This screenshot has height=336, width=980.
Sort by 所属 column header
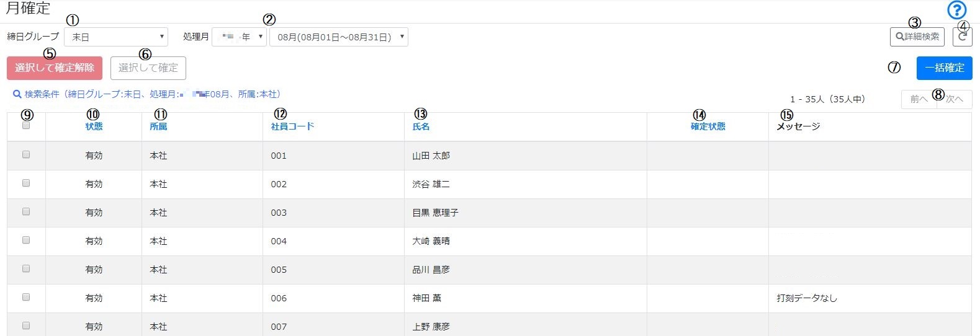tap(158, 126)
